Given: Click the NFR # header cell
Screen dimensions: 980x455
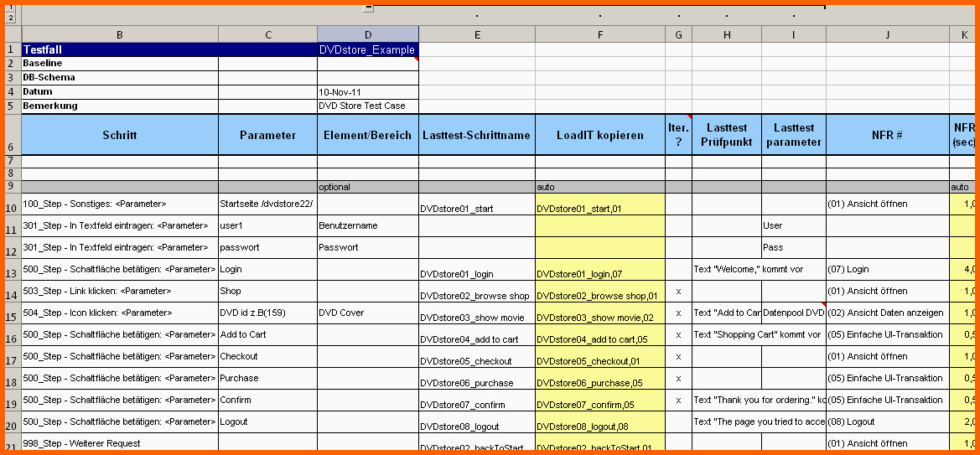Looking at the screenshot, I should [x=888, y=135].
